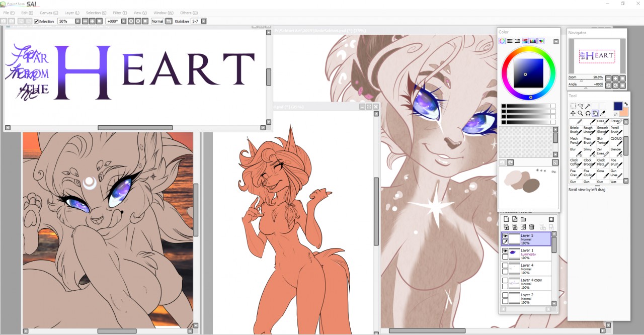Open the Color panel options dropdown
Screen dimensions: 644x335
coord(556,41)
